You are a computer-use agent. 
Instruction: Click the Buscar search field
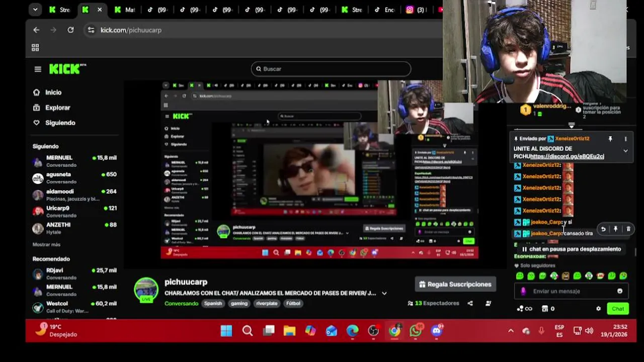(331, 69)
